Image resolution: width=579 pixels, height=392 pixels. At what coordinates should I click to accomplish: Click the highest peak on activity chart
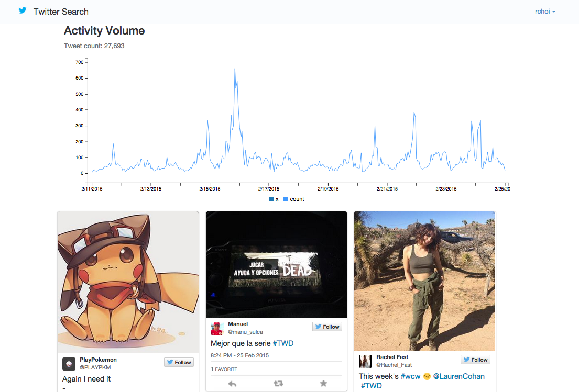(235, 69)
